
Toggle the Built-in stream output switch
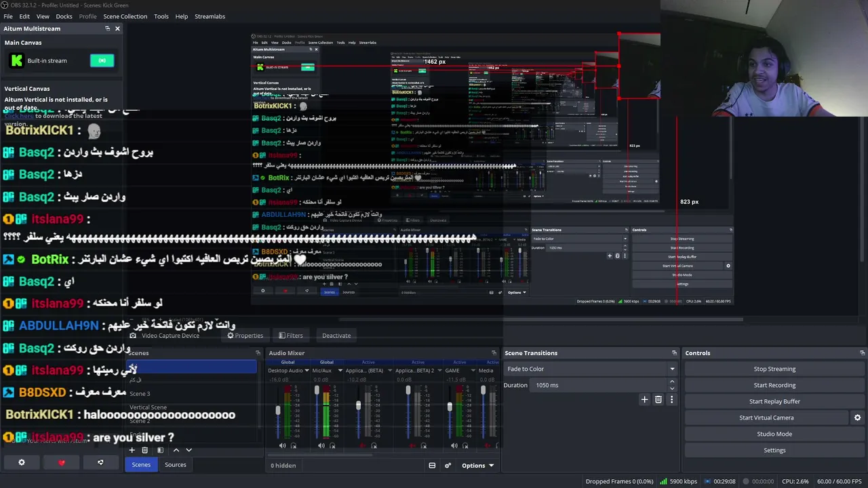tap(102, 61)
